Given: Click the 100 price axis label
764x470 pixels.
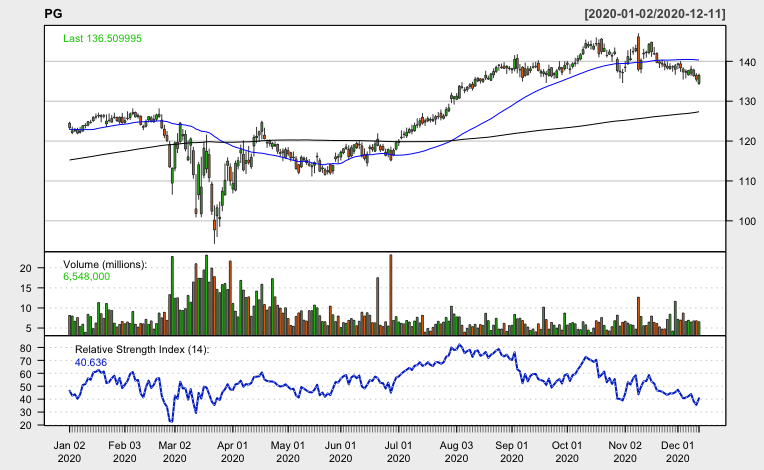Looking at the screenshot, I should click(x=747, y=221).
